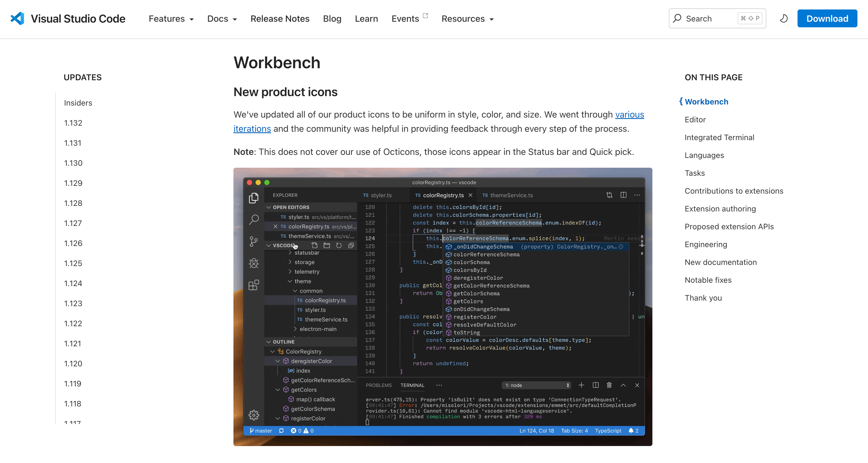868x463 pixels.
Task: Click the errors and warnings status icon
Action: pyautogui.click(x=302, y=431)
